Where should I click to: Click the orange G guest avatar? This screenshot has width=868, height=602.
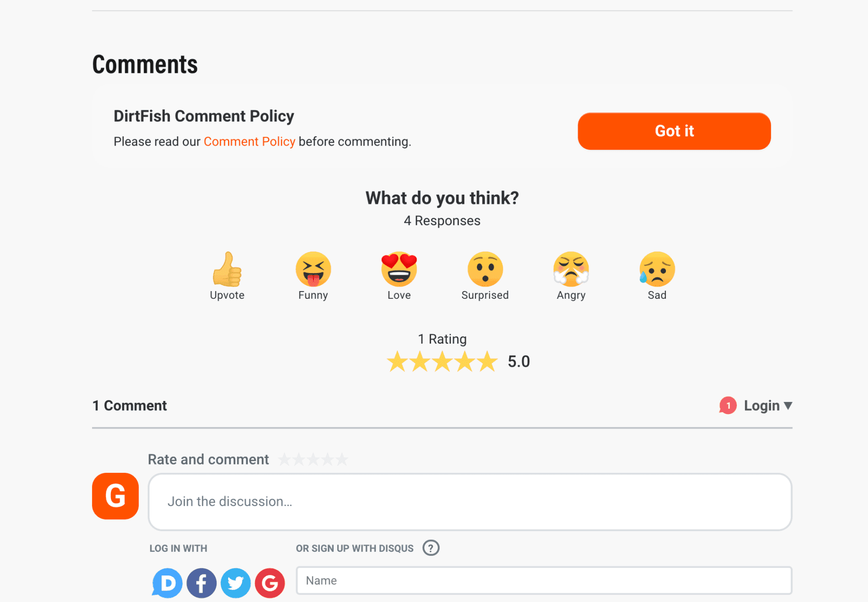(115, 496)
